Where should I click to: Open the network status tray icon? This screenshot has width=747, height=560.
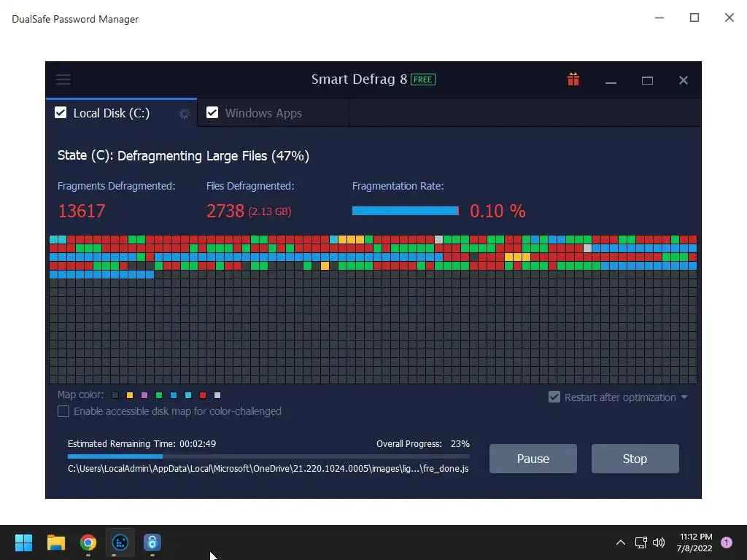tap(640, 542)
